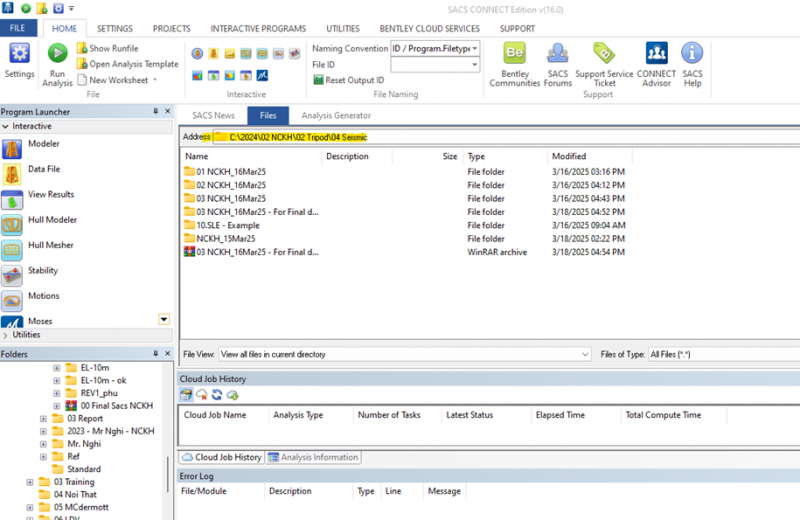Open the Naming Convention dropdown

[x=474, y=48]
